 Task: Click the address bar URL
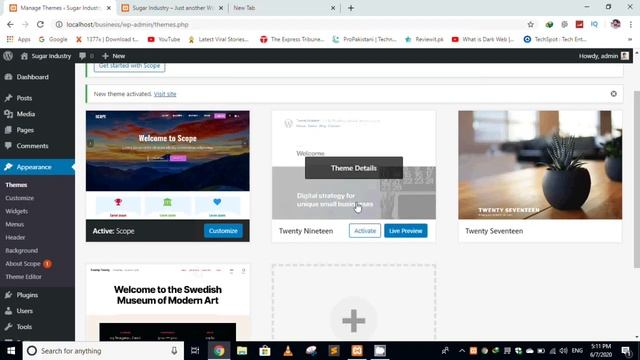127,24
